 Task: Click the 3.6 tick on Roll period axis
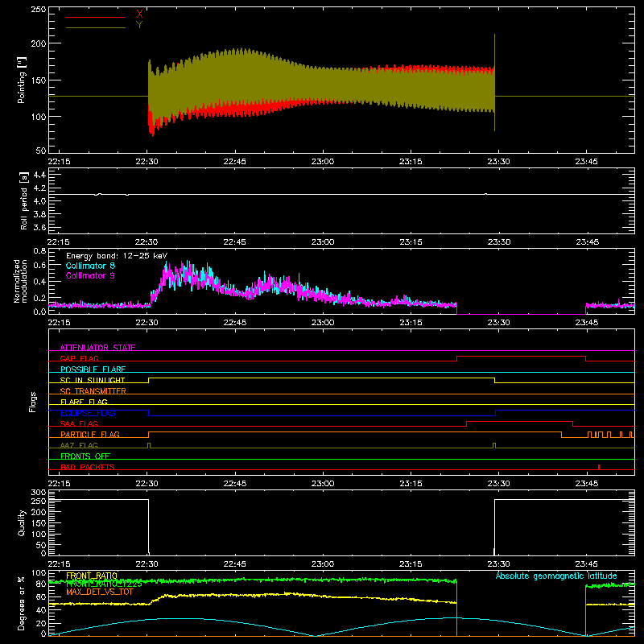point(39,227)
